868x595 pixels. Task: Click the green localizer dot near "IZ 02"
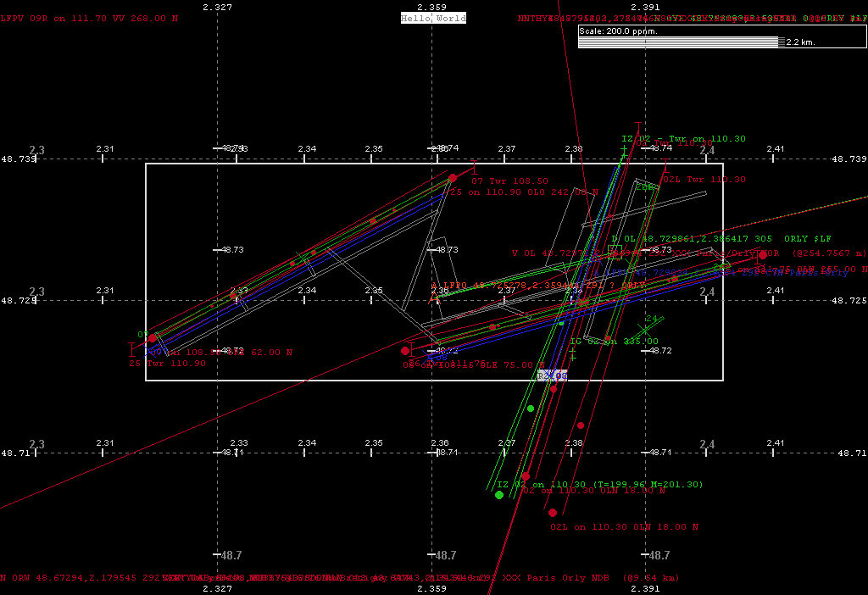[499, 495]
